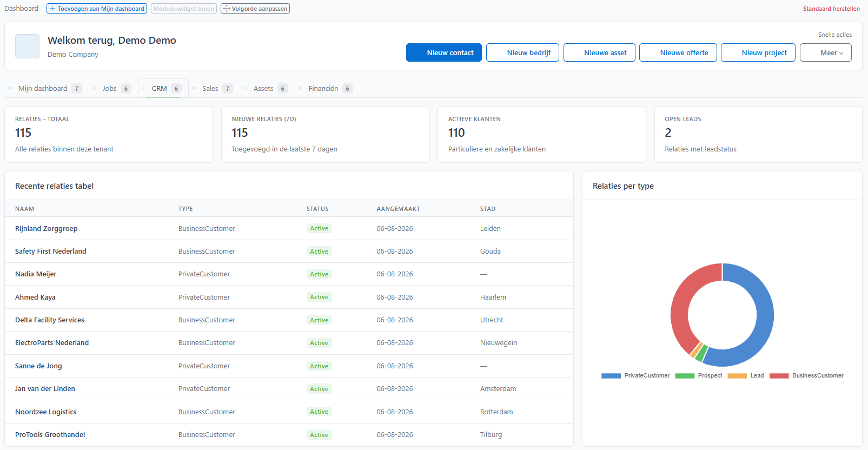Select the Ahmed Kaya row

[x=289, y=297]
